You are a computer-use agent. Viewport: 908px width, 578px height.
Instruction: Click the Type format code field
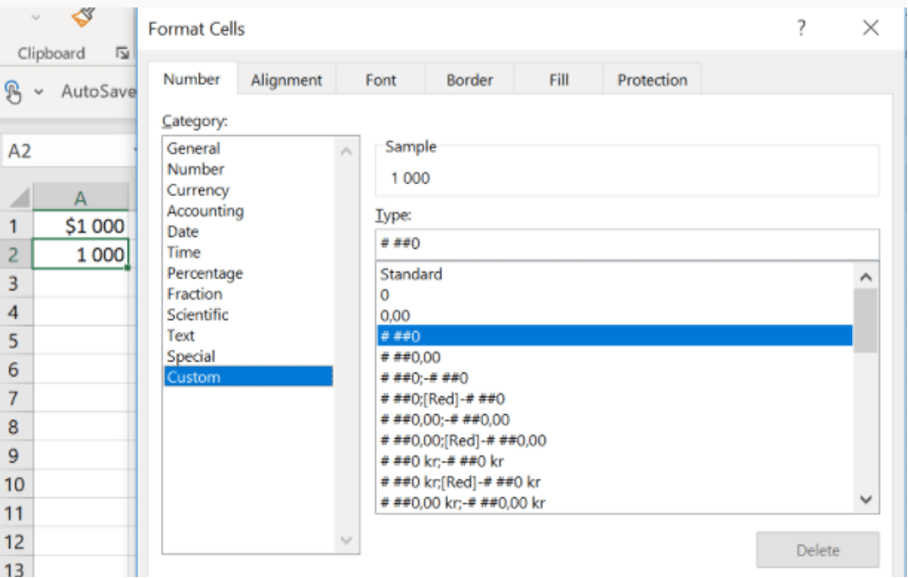626,244
